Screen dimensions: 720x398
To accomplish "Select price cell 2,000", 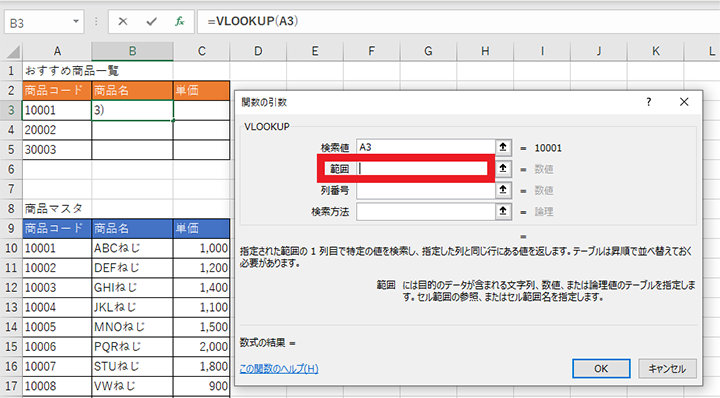I will pos(202,347).
